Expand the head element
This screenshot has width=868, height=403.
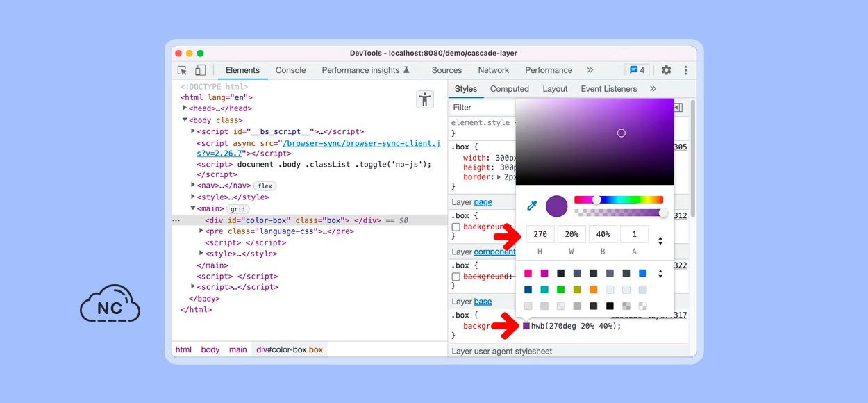pos(185,108)
